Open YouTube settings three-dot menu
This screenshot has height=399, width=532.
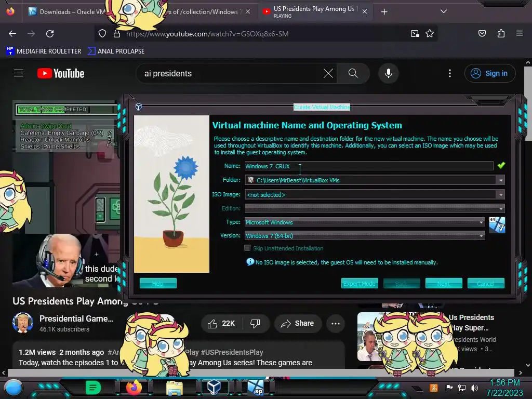tap(450, 73)
